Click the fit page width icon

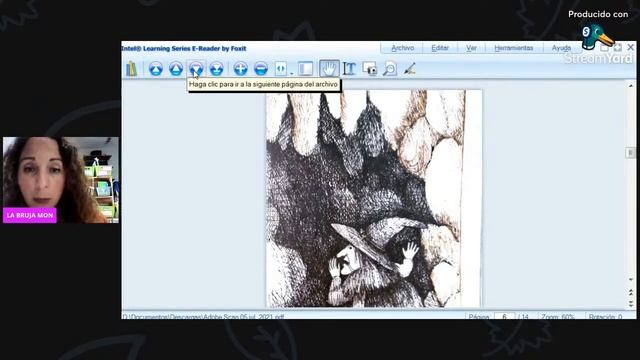[281, 69]
